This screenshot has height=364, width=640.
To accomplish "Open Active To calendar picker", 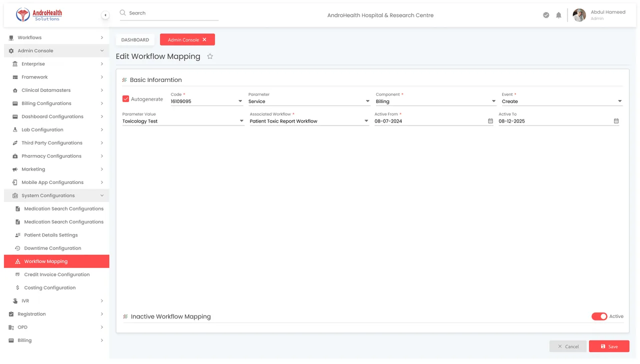I will [x=616, y=121].
